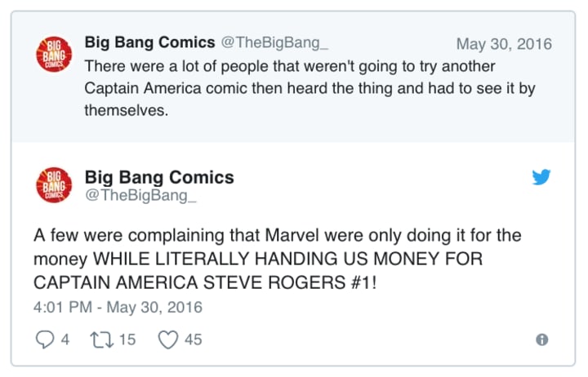
Task: Like the tweet with the heart icon
Action: (x=167, y=339)
